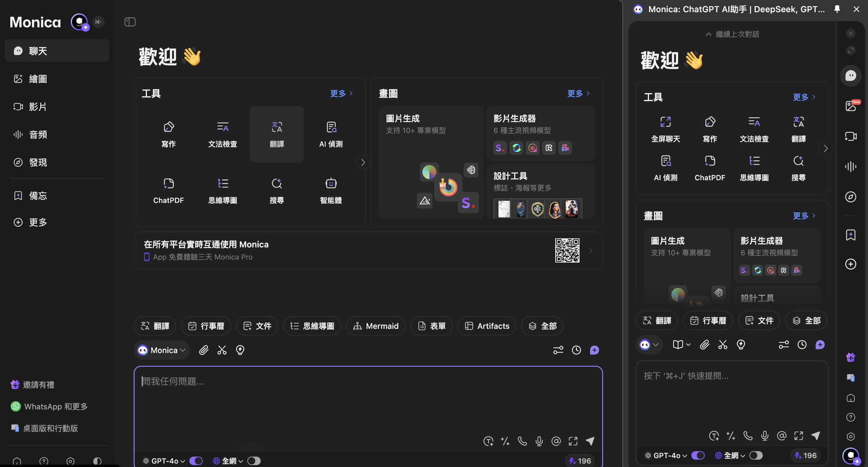Open chat history clock icon in main toolbar
The width and height of the screenshot is (868, 467).
point(576,350)
